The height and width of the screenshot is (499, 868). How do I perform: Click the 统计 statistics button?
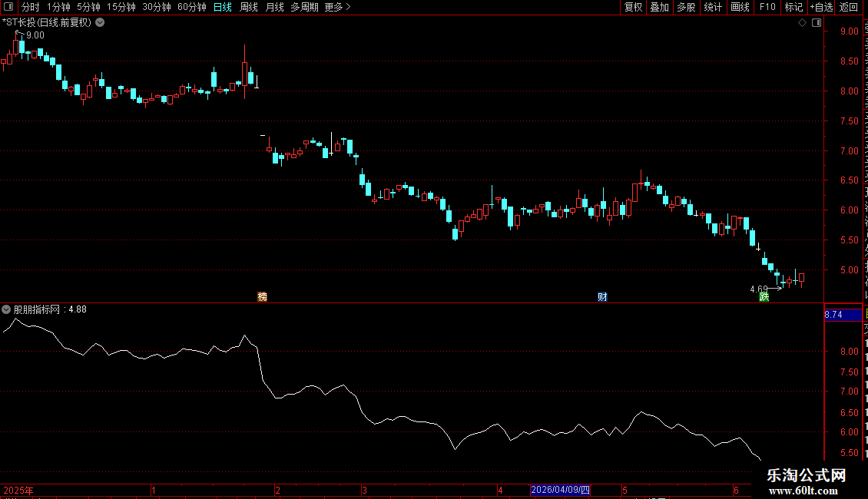[712, 7]
